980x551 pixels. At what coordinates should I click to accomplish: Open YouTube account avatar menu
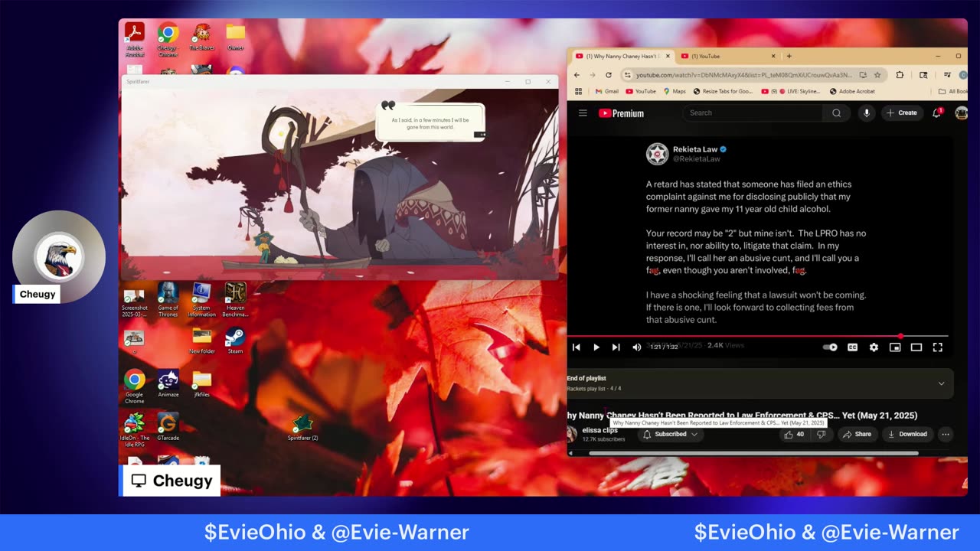[x=961, y=112]
